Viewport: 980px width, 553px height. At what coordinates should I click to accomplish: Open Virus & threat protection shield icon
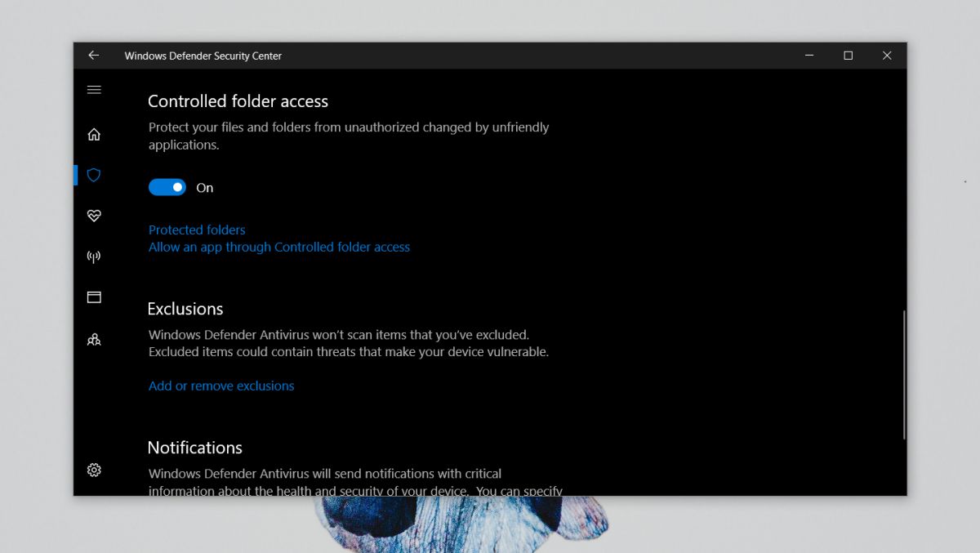click(94, 175)
